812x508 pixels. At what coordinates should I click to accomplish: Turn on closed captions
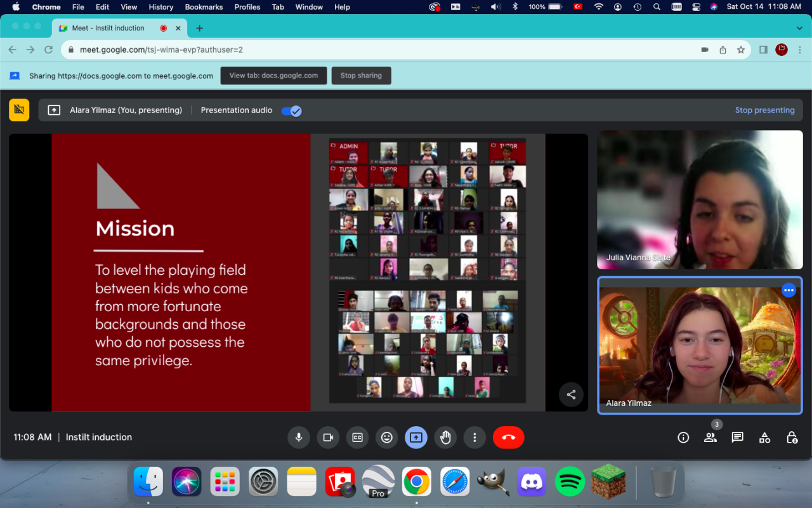click(x=357, y=438)
